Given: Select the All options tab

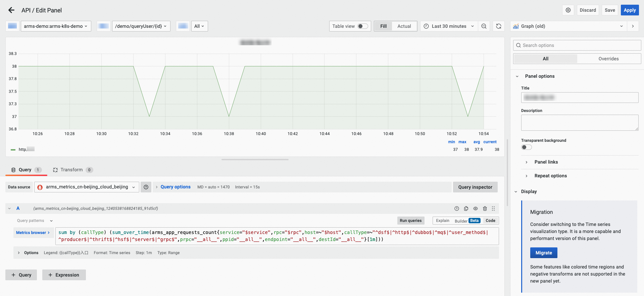Looking at the screenshot, I should click(x=546, y=59).
